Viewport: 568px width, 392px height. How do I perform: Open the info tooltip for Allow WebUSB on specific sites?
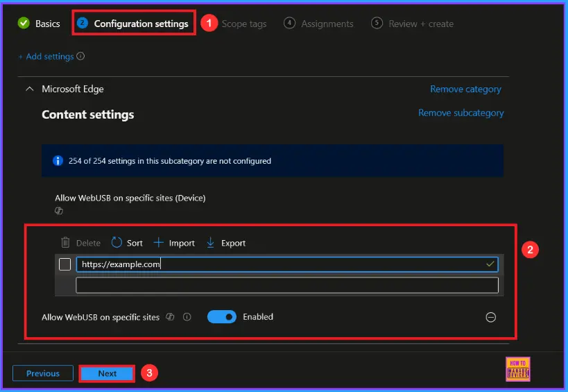[187, 317]
